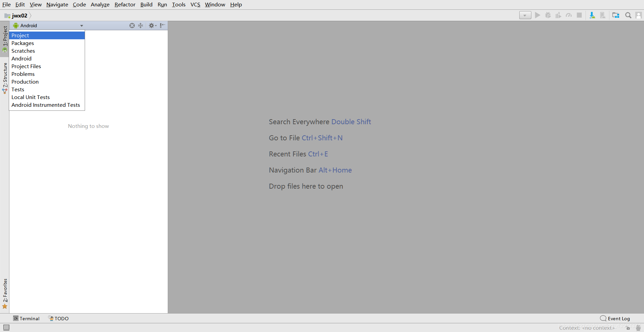Select Project in the view list

pyautogui.click(x=47, y=35)
